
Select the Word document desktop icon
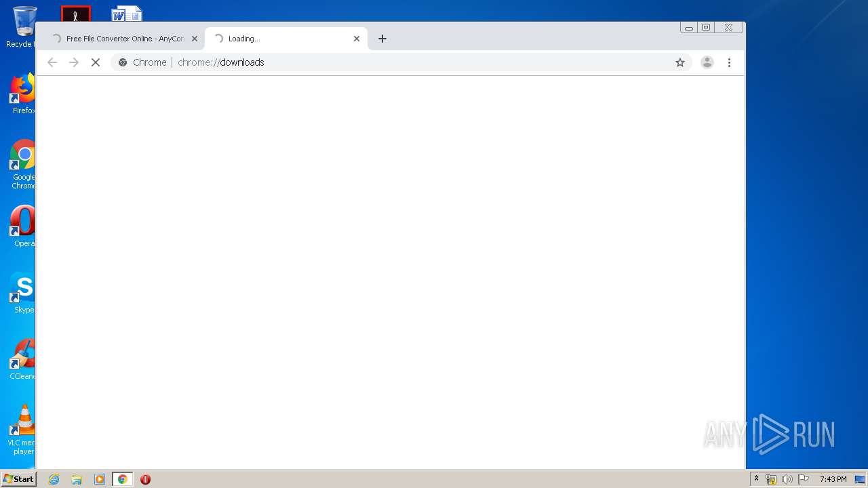127,14
